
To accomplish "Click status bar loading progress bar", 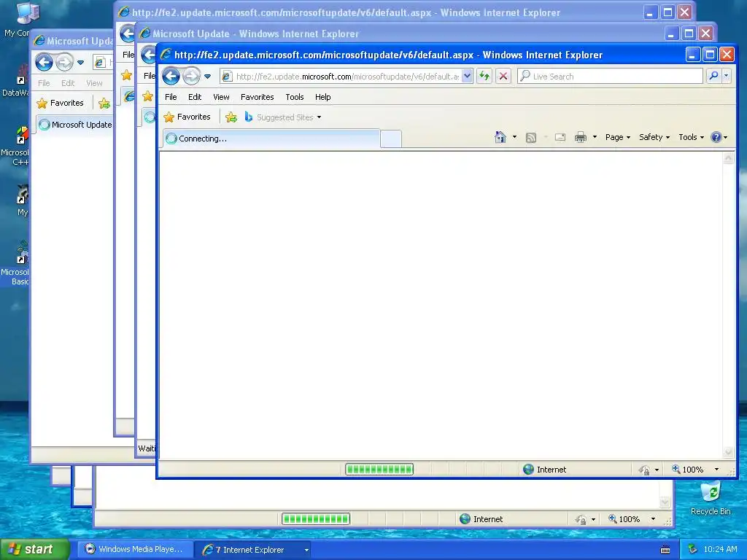I will 379,470.
